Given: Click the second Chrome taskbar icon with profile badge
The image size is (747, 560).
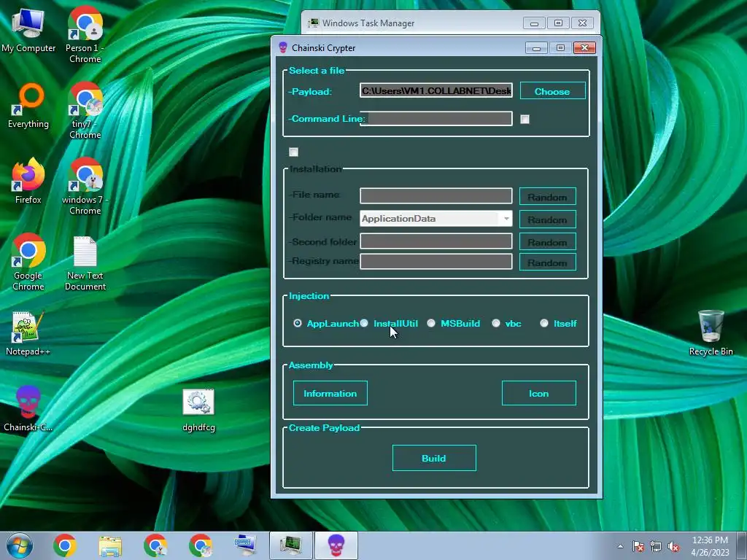Looking at the screenshot, I should [155, 545].
